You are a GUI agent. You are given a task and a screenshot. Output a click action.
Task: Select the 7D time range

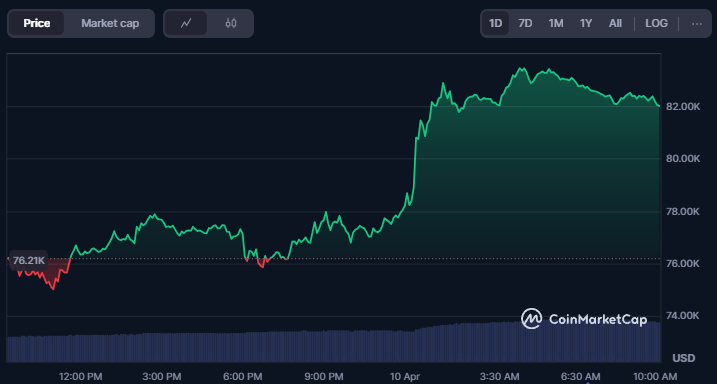pos(525,23)
